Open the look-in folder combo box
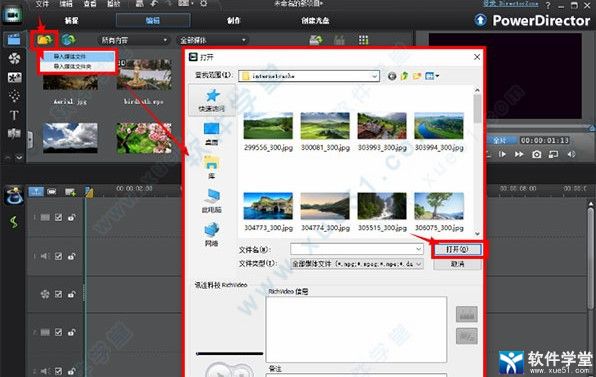The height and width of the screenshot is (377, 596). point(309,76)
